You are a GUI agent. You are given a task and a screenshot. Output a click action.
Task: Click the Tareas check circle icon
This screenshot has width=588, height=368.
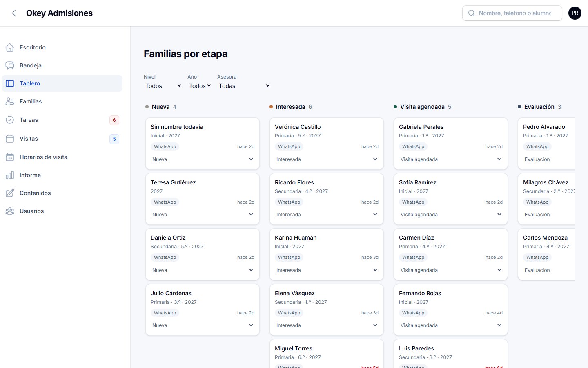[x=10, y=120]
